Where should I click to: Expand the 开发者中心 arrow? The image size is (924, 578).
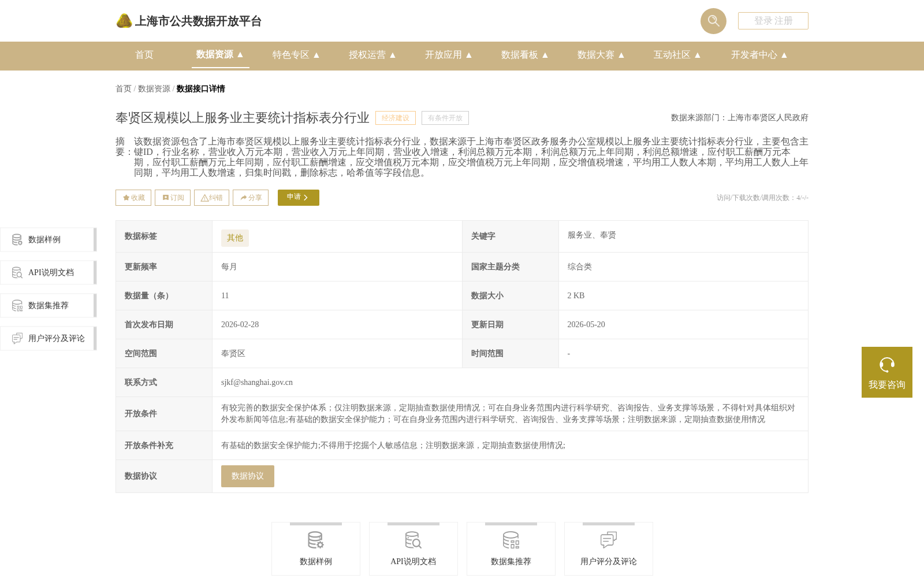[784, 55]
